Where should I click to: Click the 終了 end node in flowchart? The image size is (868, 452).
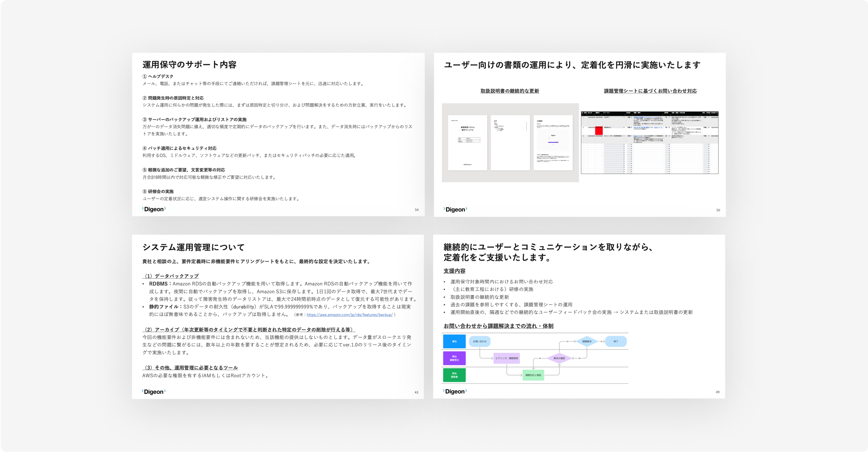[x=616, y=341]
